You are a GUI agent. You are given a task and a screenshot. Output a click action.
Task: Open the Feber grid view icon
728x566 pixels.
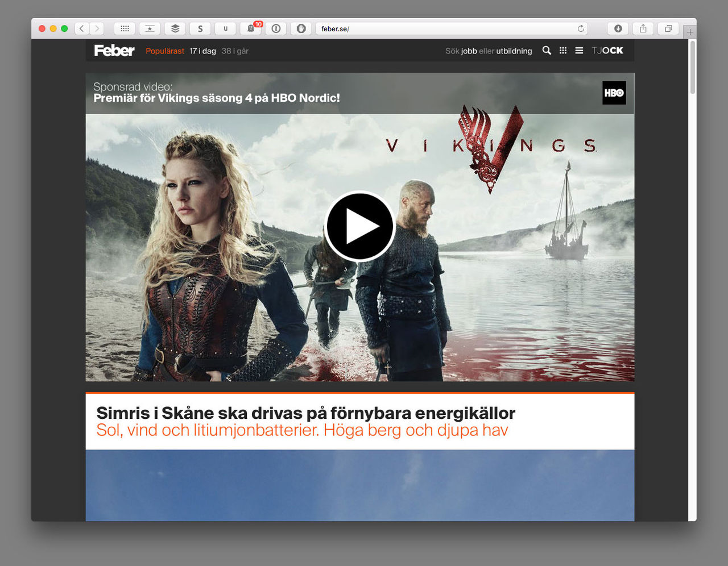coord(563,51)
